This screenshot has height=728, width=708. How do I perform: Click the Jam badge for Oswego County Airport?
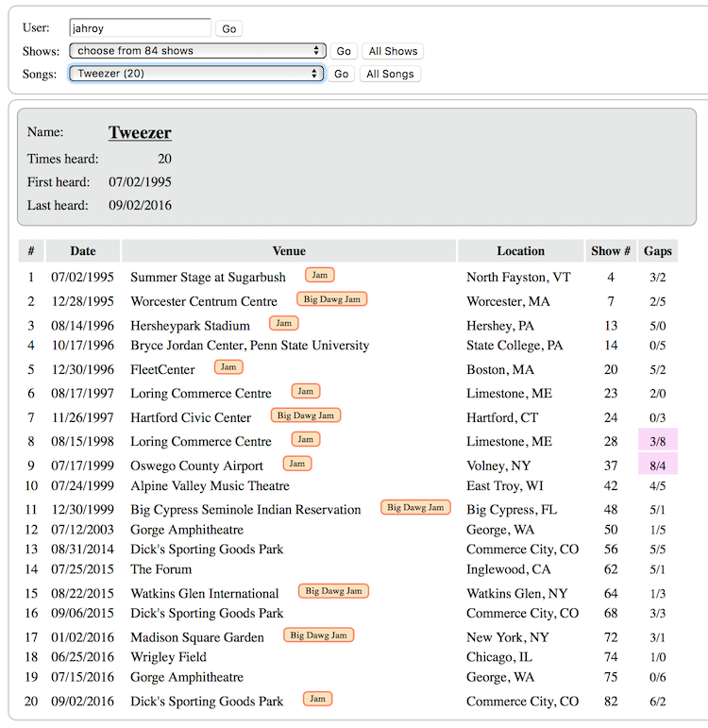coord(296,464)
